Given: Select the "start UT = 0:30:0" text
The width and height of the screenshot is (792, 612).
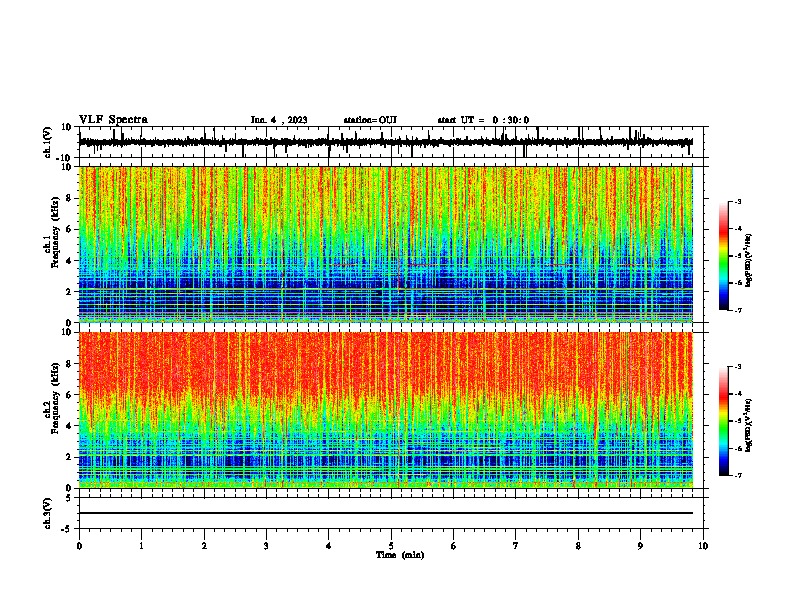Looking at the screenshot, I should point(483,120).
